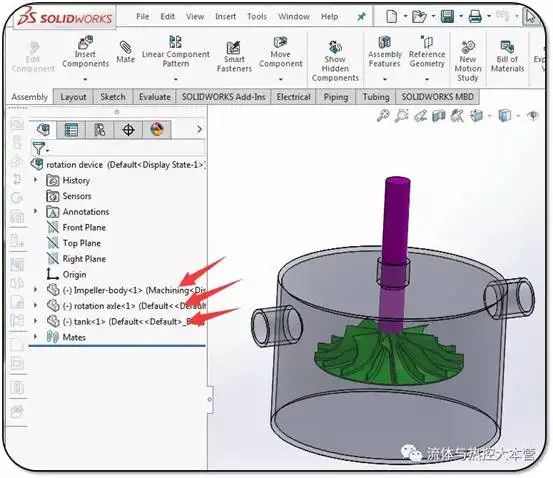Open the DisplayManager tab
This screenshot has width=553, height=478.
click(x=157, y=129)
